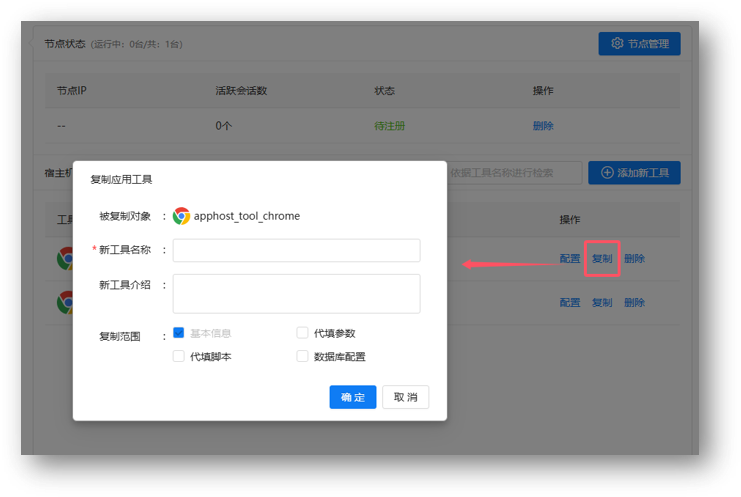The image size is (741, 497).
Task: Click into the 新工具介绍 text area
Action: (296, 293)
